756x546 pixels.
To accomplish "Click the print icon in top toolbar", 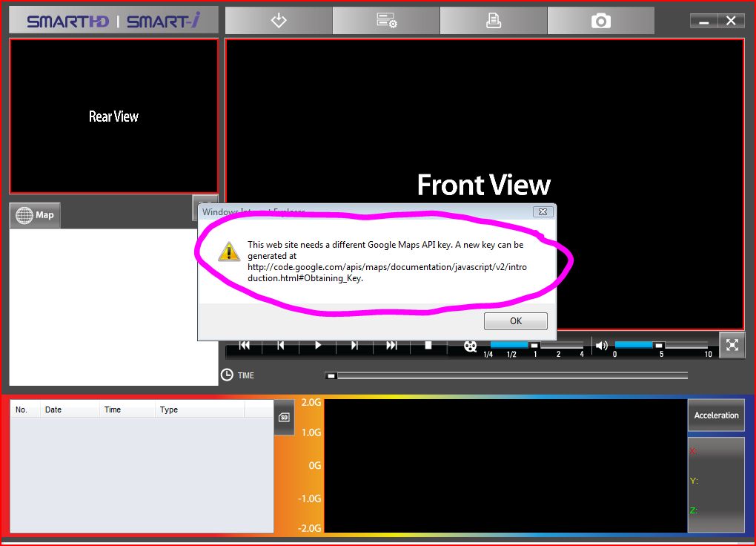I will click(494, 21).
